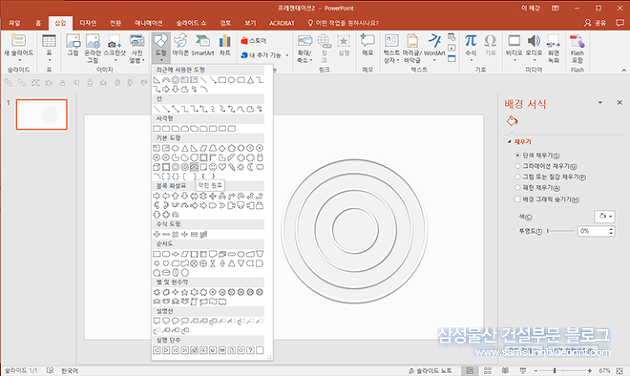This screenshot has width=630, height=376.
Task: Switch to reading view in status bar
Action: (505, 370)
